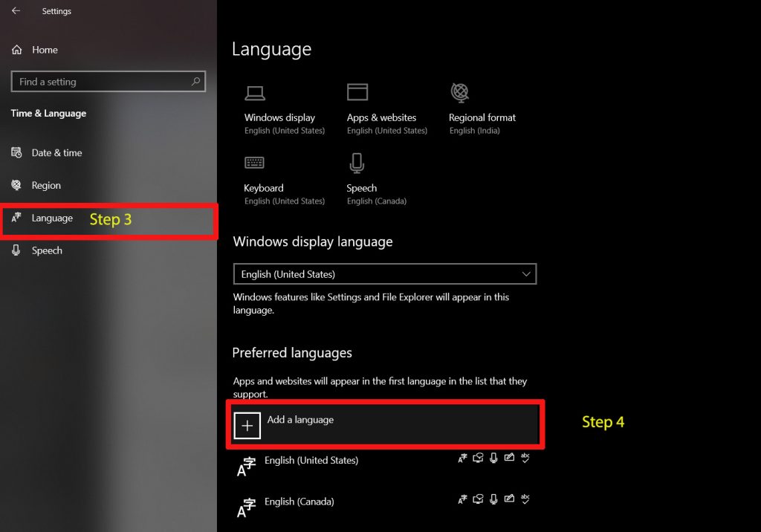Click the English (Canada) language glyph
Screen dimensions: 761x532
point(246,507)
